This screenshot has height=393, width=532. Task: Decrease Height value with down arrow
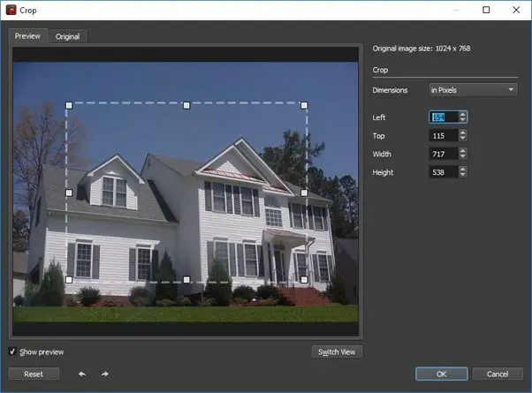tap(463, 175)
